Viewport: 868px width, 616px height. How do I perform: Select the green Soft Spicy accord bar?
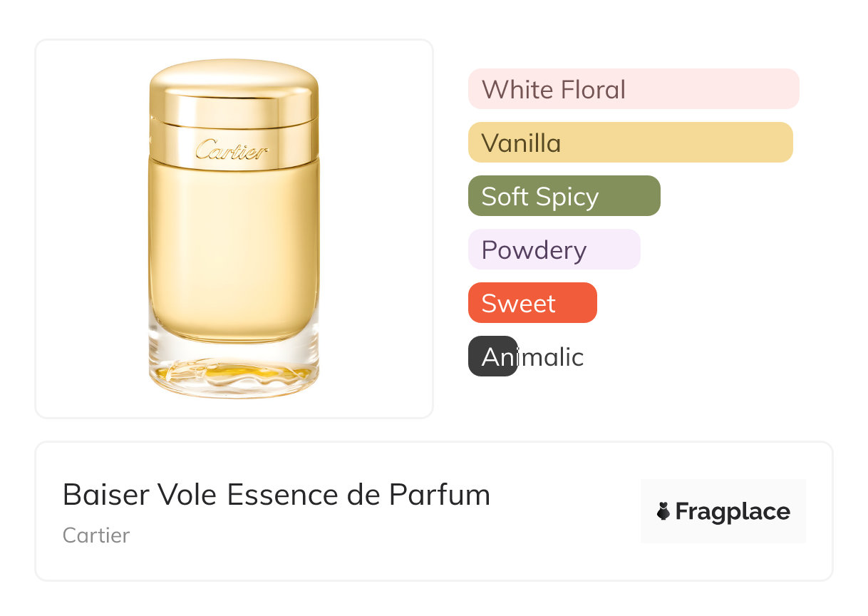564,196
